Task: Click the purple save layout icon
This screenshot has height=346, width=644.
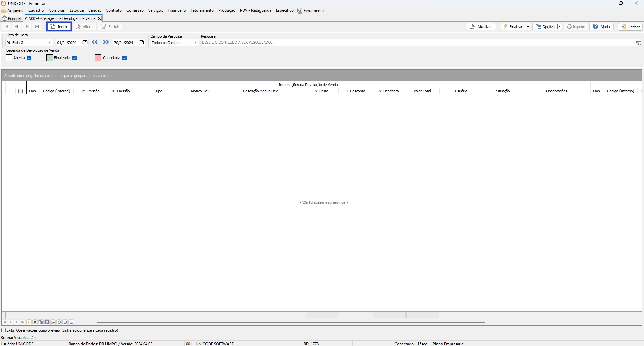Action: click(x=47, y=322)
